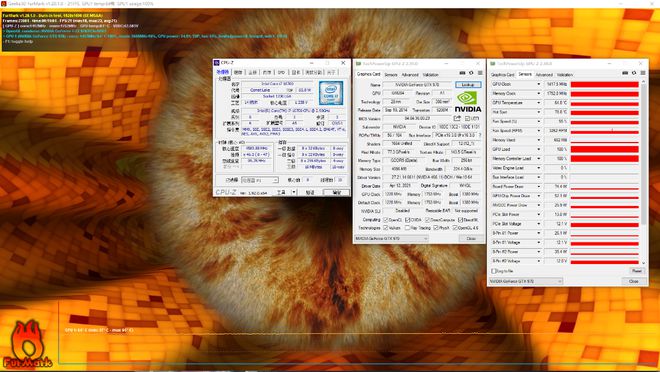
Task: Toggle the OpenCL checkbox
Action: (x=386, y=220)
